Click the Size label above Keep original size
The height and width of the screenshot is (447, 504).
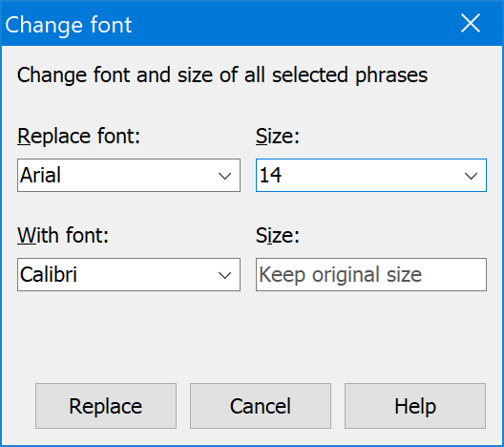pyautogui.click(x=278, y=236)
